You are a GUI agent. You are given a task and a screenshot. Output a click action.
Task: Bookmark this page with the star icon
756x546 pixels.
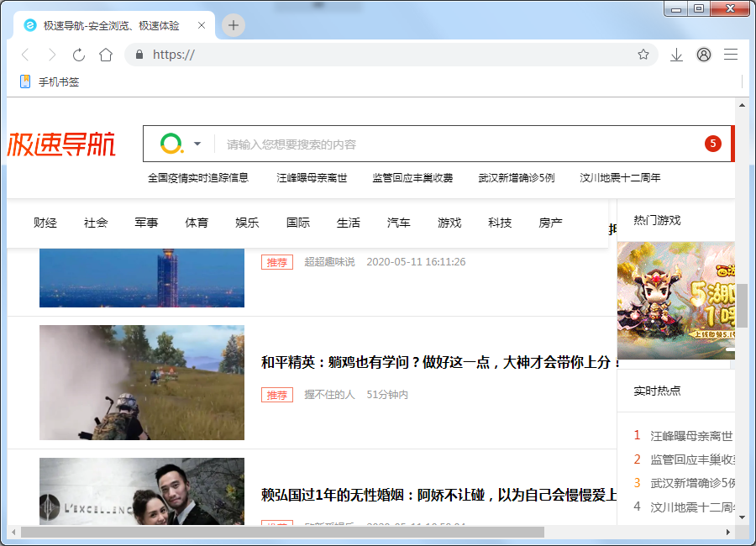643,54
